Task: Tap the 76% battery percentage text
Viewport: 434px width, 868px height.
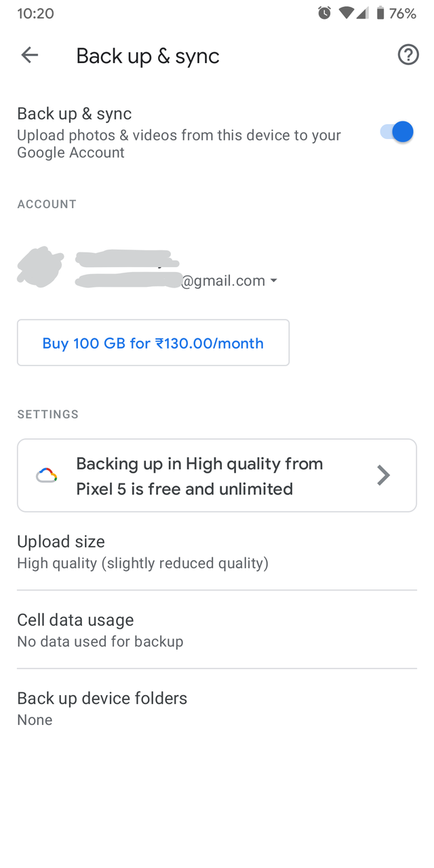Action: coord(403,13)
